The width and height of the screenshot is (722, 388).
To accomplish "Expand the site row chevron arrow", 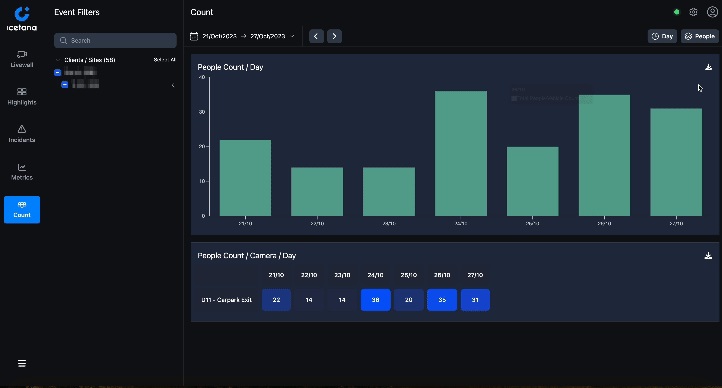I will coord(173,85).
